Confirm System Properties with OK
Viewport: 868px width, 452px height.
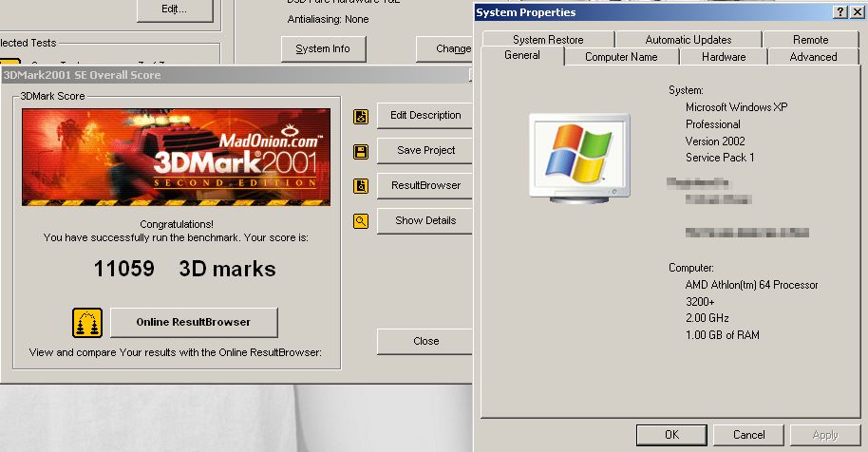point(671,435)
